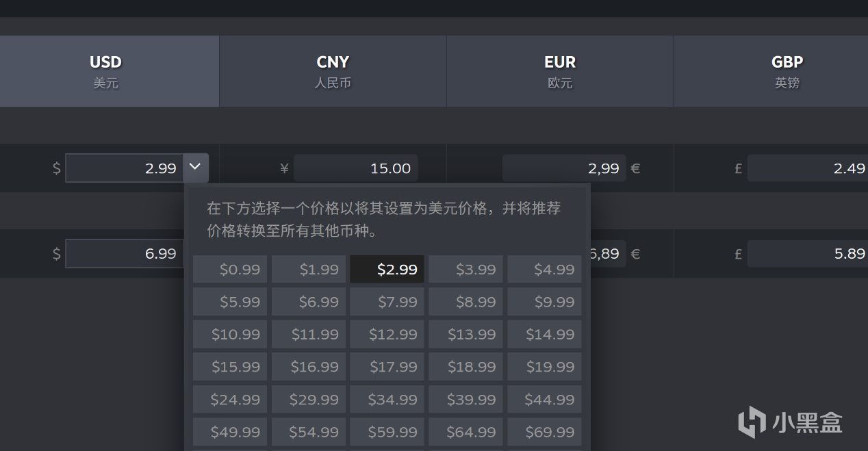Click the 2.99 USD price field

125,168
